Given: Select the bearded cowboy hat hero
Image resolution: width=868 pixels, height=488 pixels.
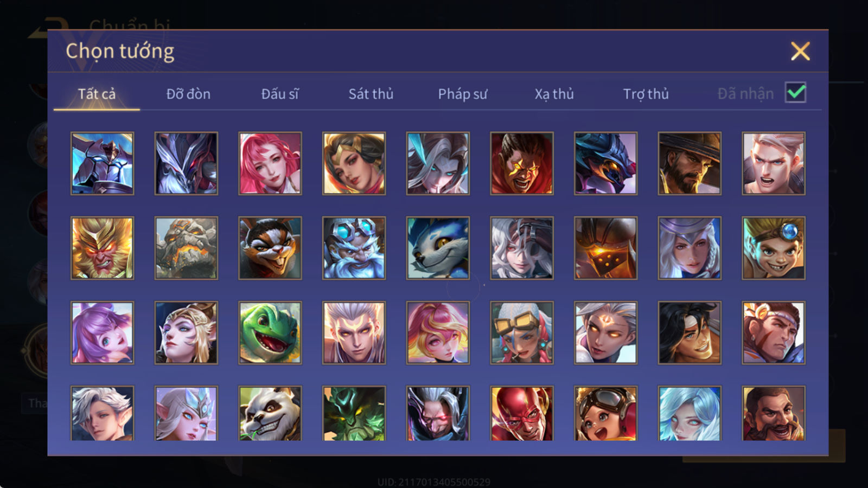Looking at the screenshot, I should [x=690, y=163].
